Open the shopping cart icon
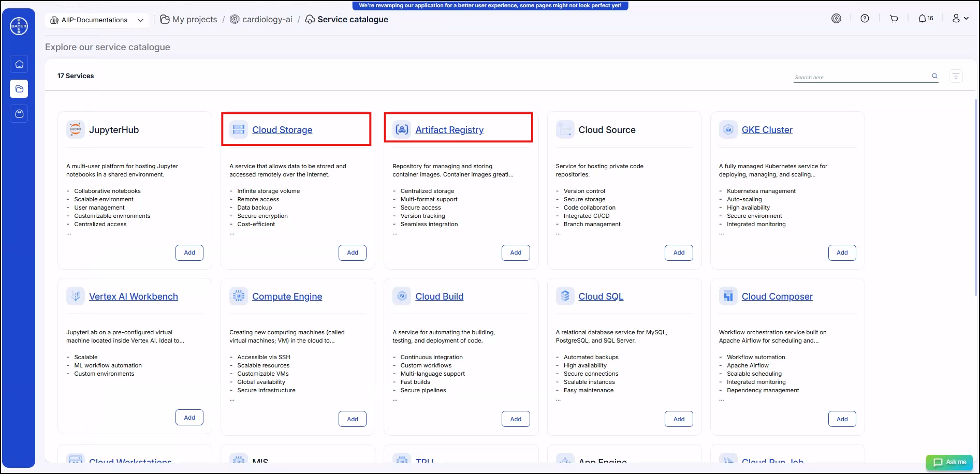 pyautogui.click(x=894, y=18)
